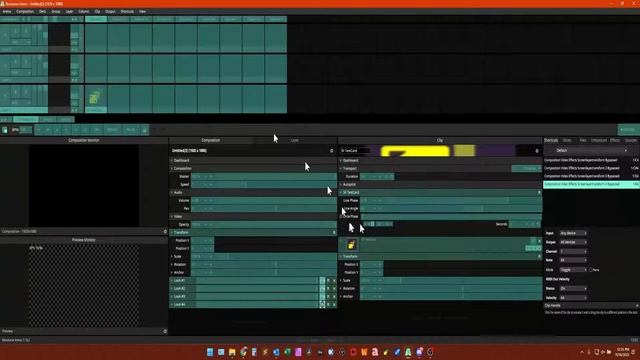
Task: Collapse the Audio section in Composition panel
Action: click(172, 192)
